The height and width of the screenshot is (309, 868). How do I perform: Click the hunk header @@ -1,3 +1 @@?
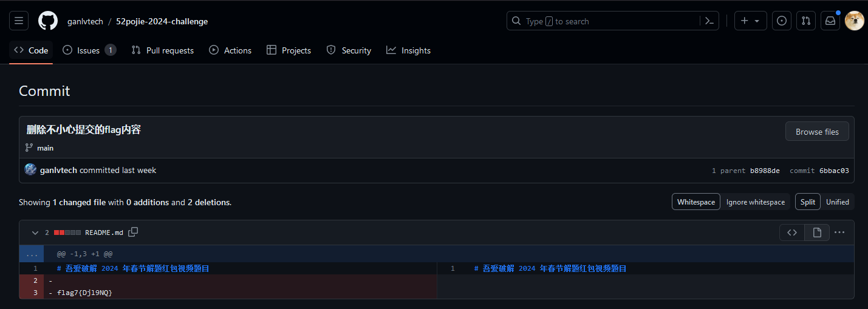[x=84, y=254]
